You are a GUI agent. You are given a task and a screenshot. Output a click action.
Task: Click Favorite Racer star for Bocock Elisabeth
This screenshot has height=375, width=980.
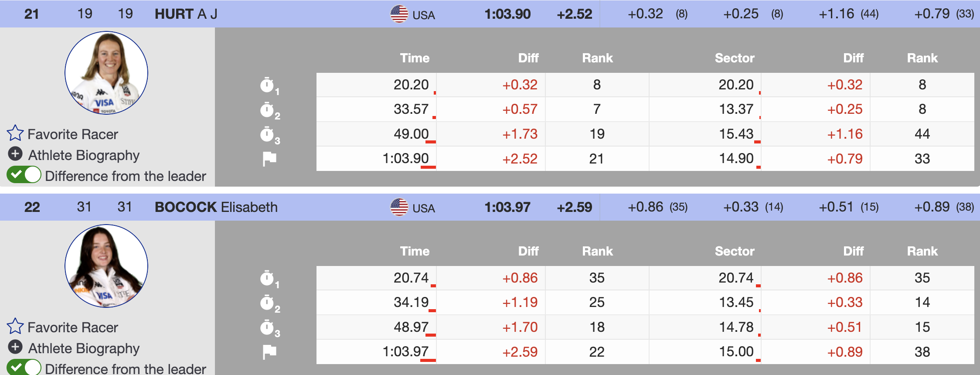(15, 327)
